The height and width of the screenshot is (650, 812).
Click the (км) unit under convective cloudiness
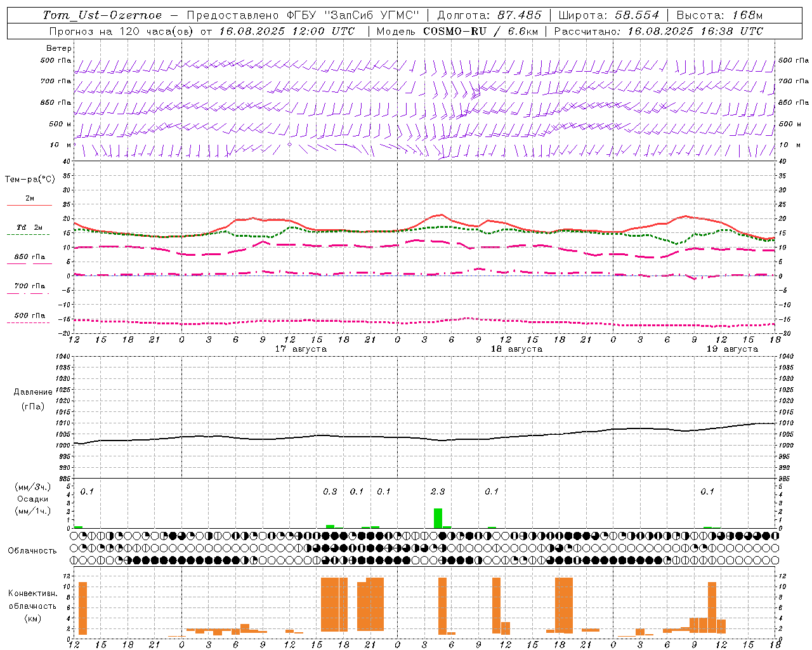(32, 618)
